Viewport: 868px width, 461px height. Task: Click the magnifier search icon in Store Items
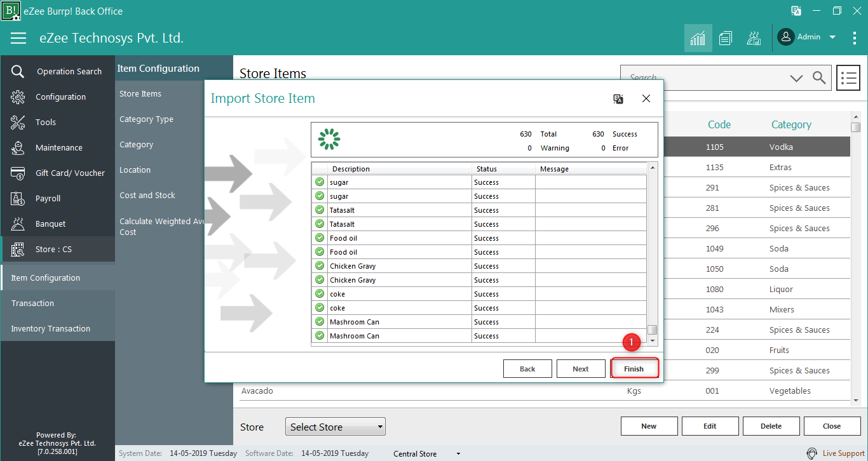(820, 77)
